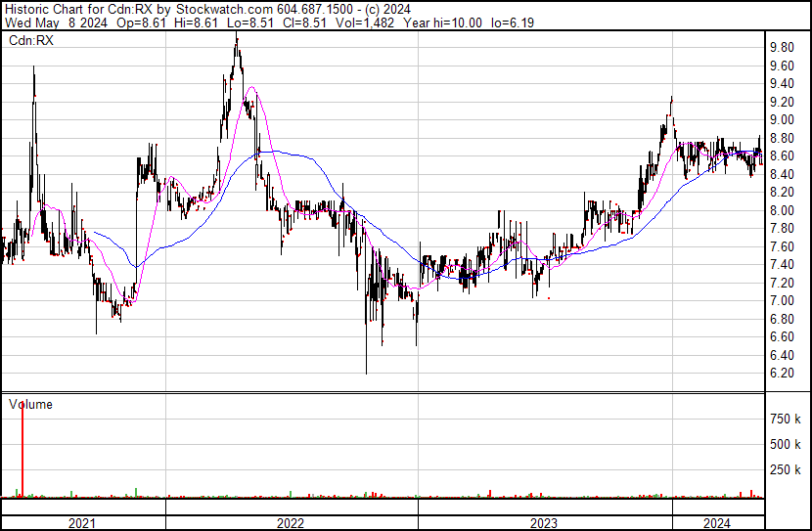This screenshot has height=531, width=812.
Task: Click the 6.20 price axis label
Action: pos(781,374)
